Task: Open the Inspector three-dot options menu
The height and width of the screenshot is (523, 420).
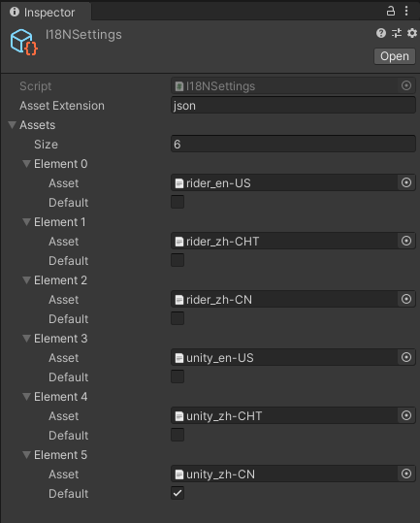Action: pyautogui.click(x=406, y=11)
